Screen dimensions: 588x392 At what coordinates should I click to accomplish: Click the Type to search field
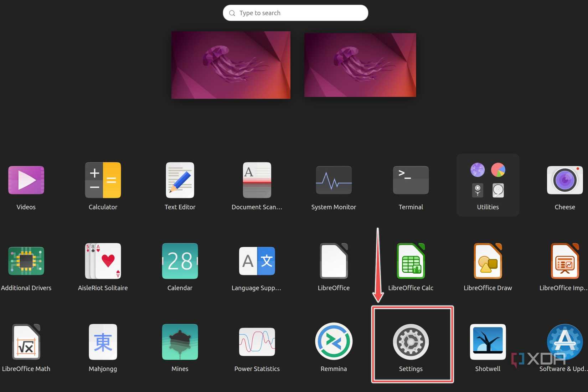(x=295, y=13)
